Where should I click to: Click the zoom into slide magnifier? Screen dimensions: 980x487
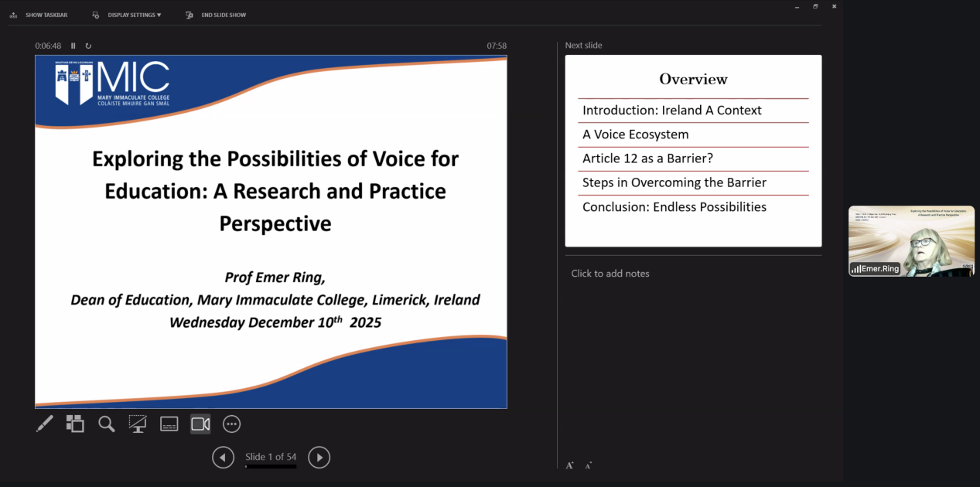click(107, 424)
